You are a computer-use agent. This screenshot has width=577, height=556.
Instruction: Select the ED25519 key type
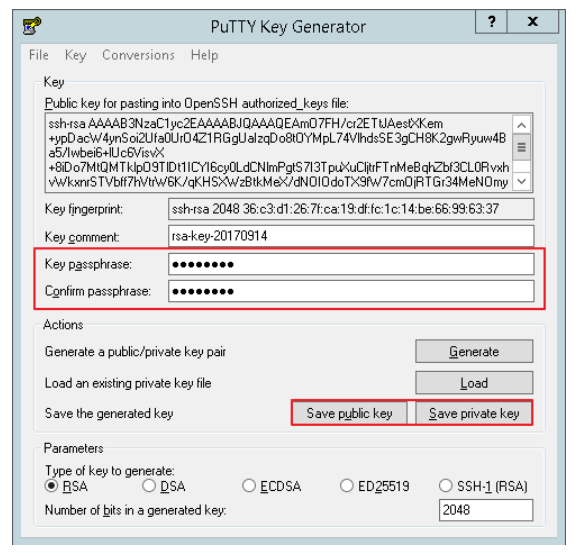[x=347, y=486]
